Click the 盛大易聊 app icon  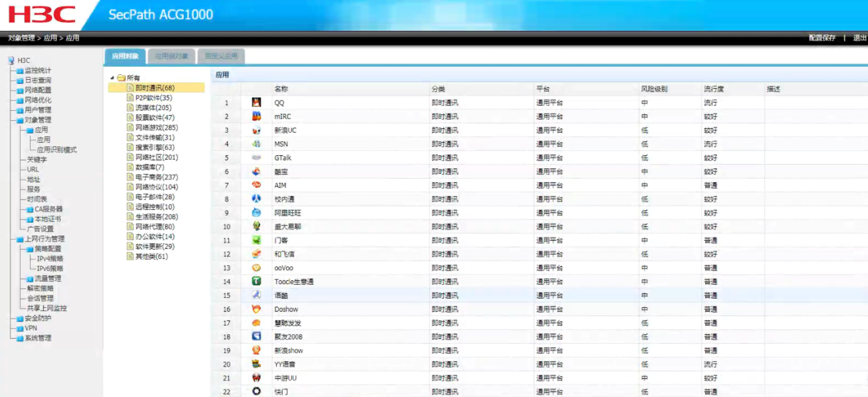pos(256,226)
